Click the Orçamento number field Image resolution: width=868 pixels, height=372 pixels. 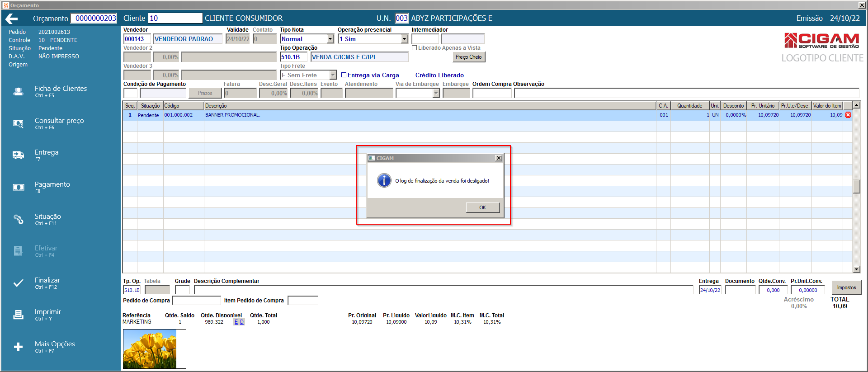(94, 18)
